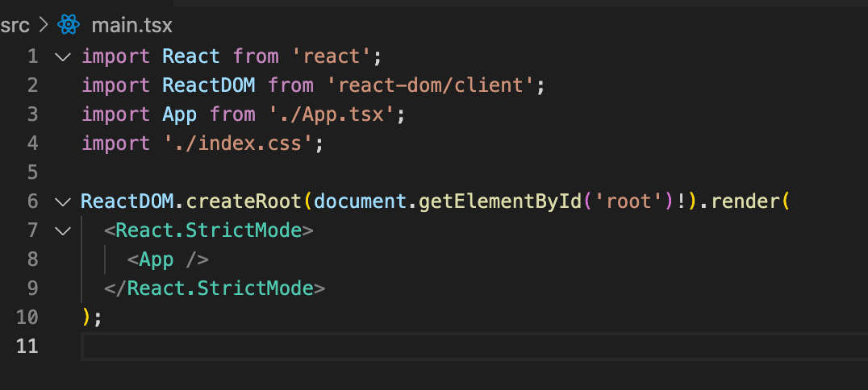Click the breadcrumb separator chevron after src
868x390 pixels.
pos(45,26)
